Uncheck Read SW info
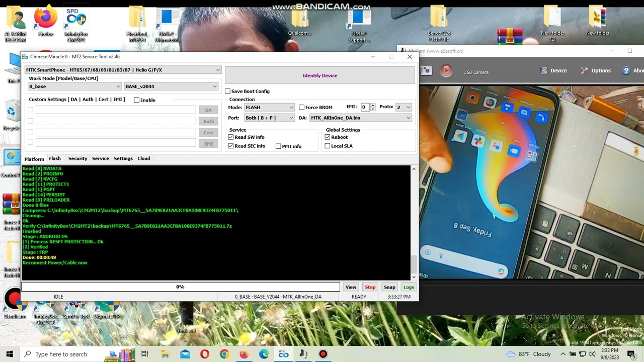Image resolution: width=644 pixels, height=362 pixels. (231, 137)
